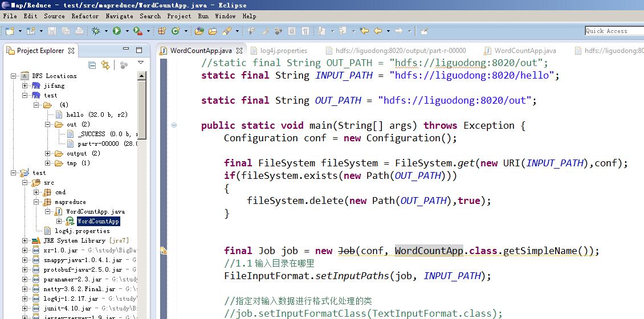Click the New wizard toolbar icon
The width and height of the screenshot is (644, 319).
pos(10,31)
